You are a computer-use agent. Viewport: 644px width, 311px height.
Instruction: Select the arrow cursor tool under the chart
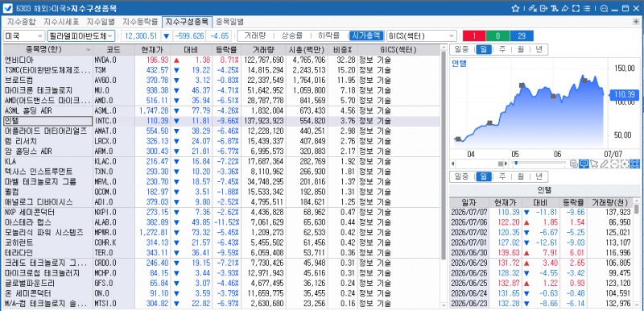click(x=594, y=164)
